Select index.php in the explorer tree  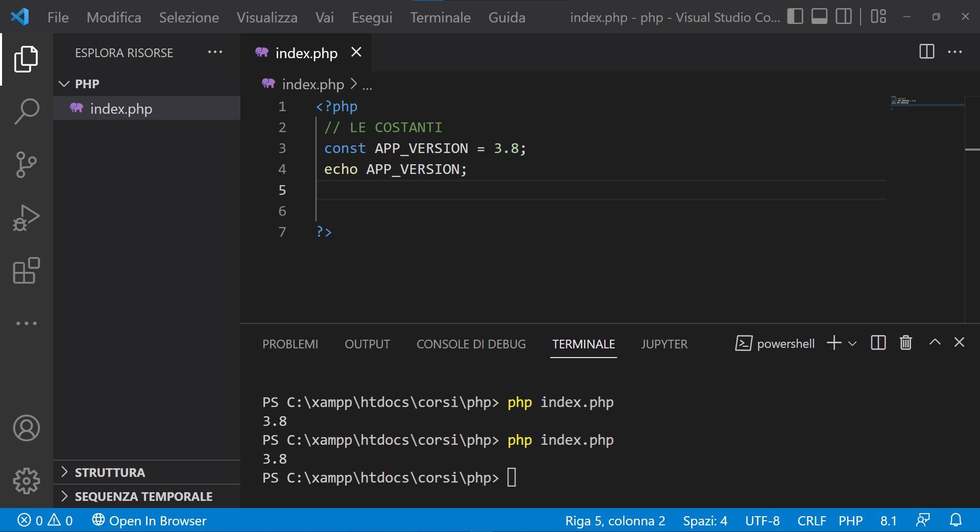click(x=146, y=108)
